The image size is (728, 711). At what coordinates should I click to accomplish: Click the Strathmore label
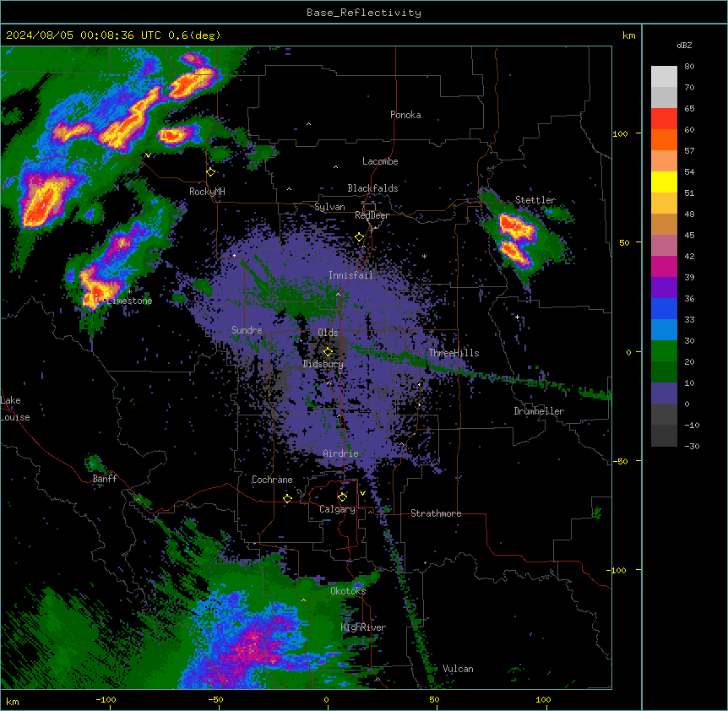[436, 513]
